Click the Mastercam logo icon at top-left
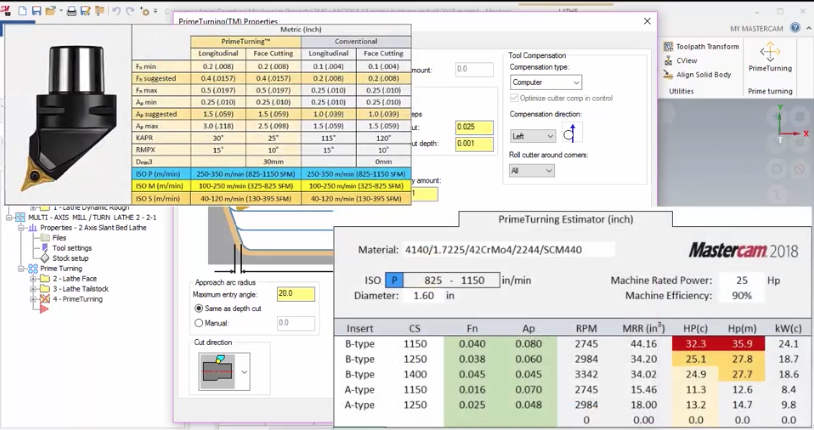The height and width of the screenshot is (430, 814). tap(7, 10)
